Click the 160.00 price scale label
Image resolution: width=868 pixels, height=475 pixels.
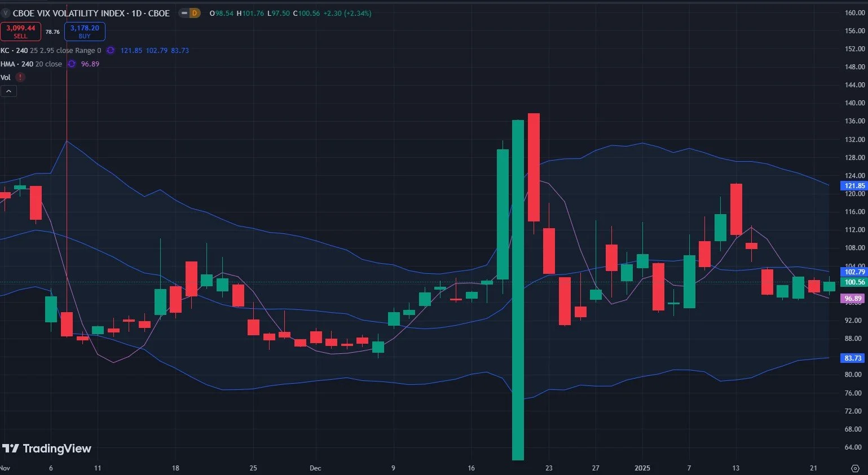point(855,13)
